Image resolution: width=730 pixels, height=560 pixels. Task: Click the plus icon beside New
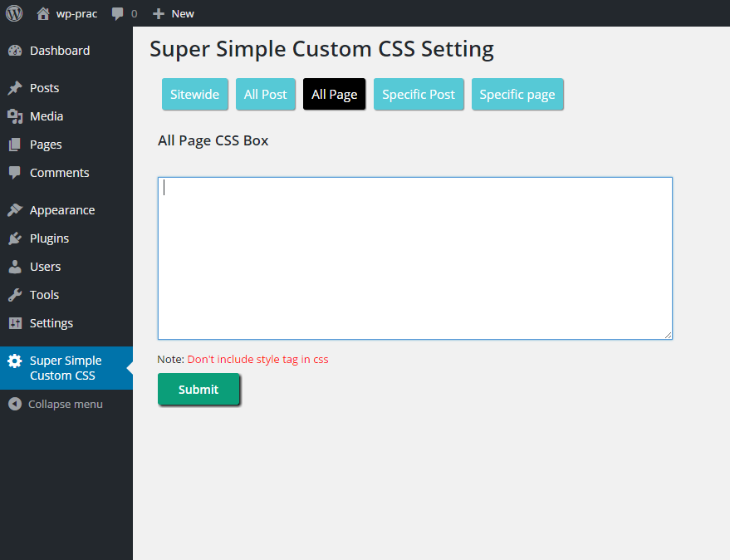coord(159,14)
